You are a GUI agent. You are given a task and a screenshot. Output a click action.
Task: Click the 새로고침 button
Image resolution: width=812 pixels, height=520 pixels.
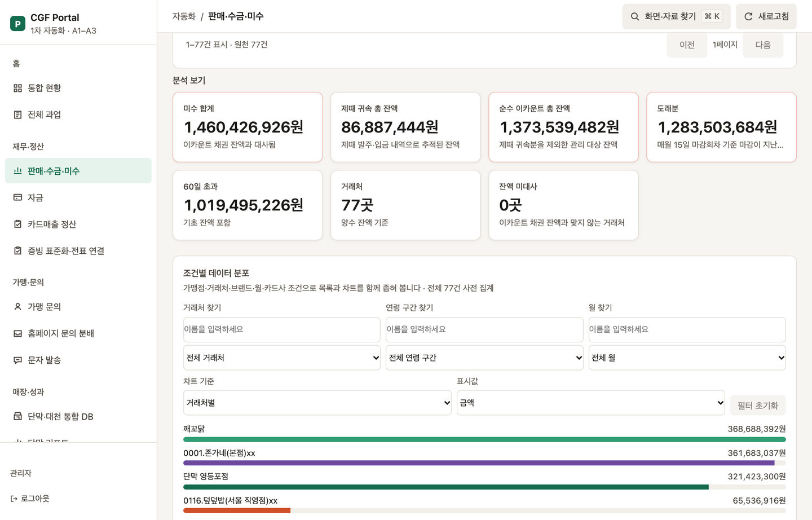766,16
